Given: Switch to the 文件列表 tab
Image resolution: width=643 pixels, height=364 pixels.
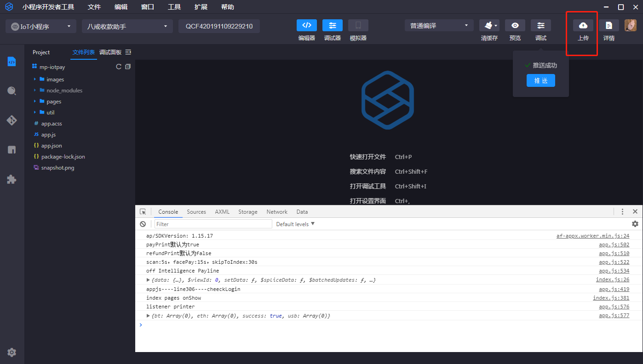Looking at the screenshot, I should pos(84,52).
